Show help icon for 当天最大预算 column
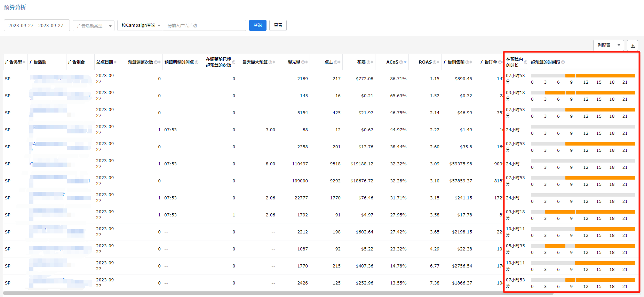This screenshot has width=644, height=297. 270,62
